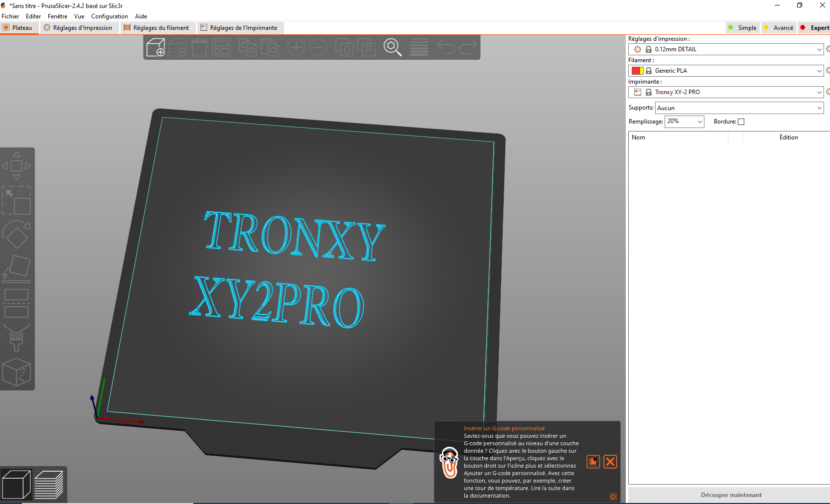Screen dimensions: 830x504
Task: Click the Redo arrow icon
Action: pyautogui.click(x=468, y=47)
